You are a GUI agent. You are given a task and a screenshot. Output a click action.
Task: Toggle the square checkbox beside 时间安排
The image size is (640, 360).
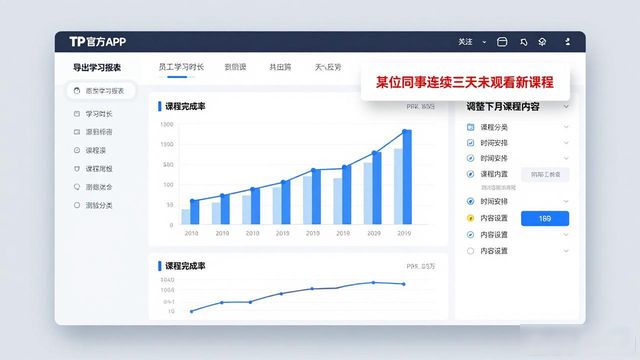(470, 142)
